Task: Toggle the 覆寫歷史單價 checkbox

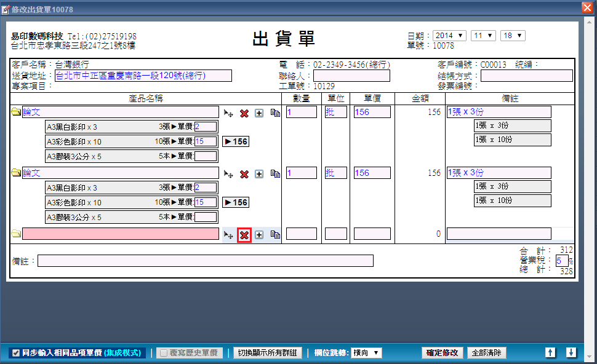Action: [163, 353]
